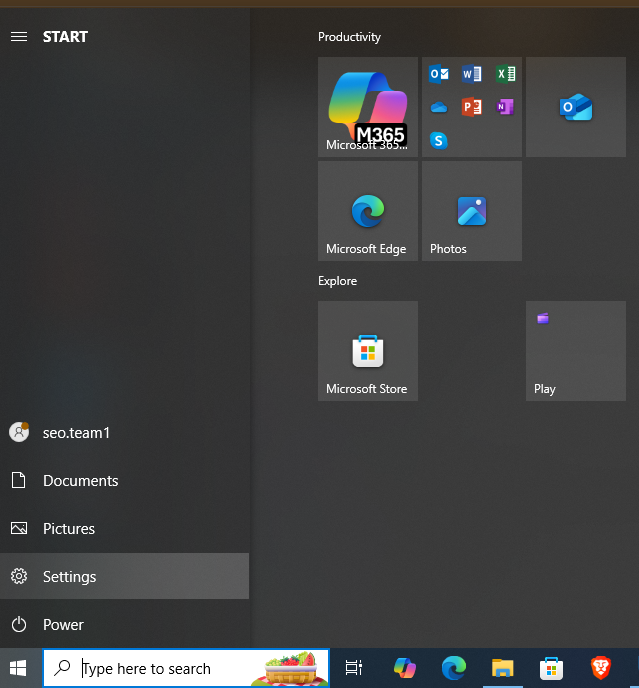Open OneDrive from the Office folder tile
Viewport: 639px width, 688px height.
coord(438,107)
